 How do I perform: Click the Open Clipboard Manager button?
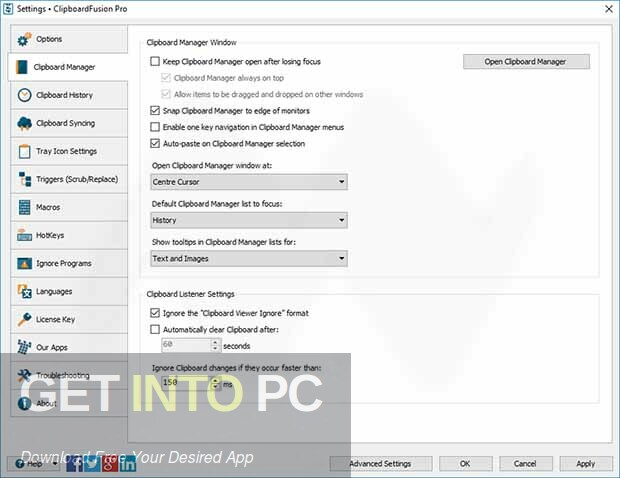click(x=526, y=62)
